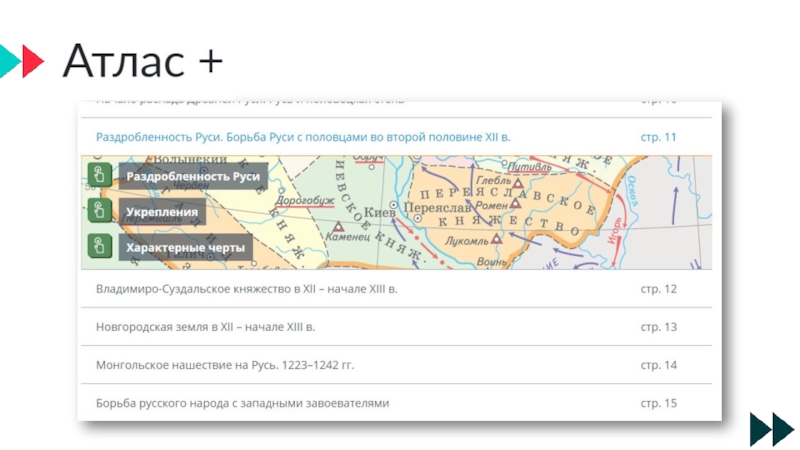
Task: Click the Путивль label on the map
Action: point(529,166)
